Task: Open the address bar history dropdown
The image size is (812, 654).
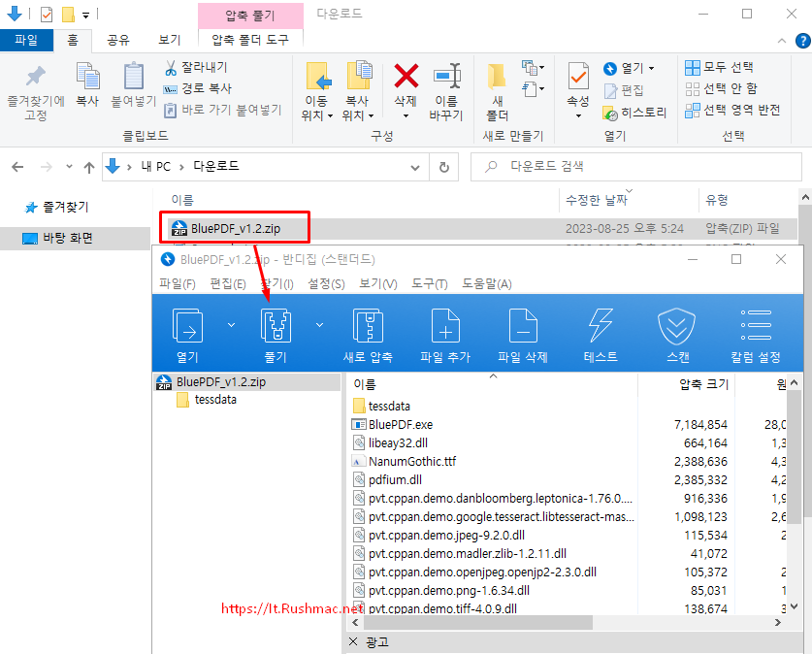Action: tap(415, 167)
